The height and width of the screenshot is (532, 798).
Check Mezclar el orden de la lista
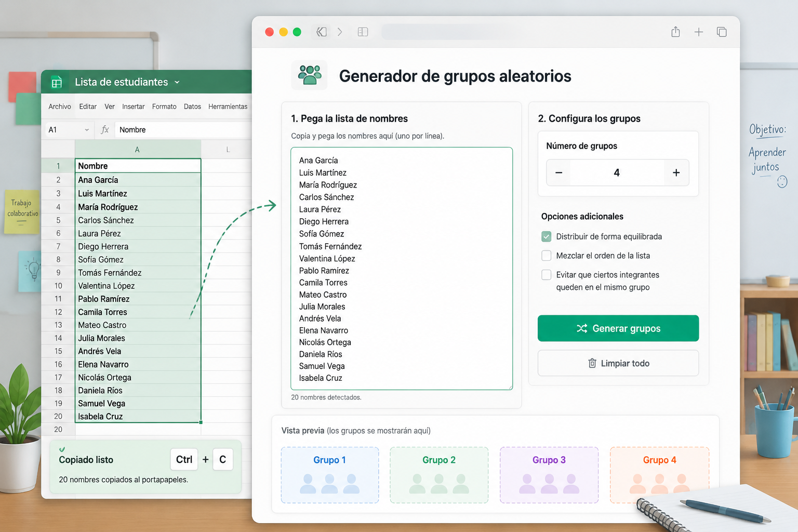point(547,256)
